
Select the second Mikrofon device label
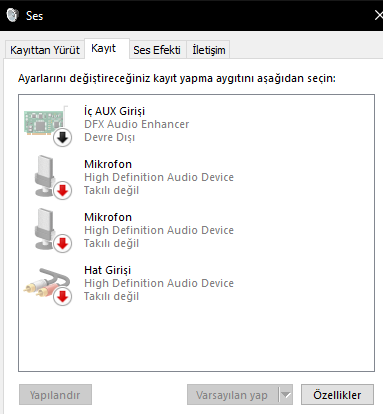pyautogui.click(x=108, y=217)
